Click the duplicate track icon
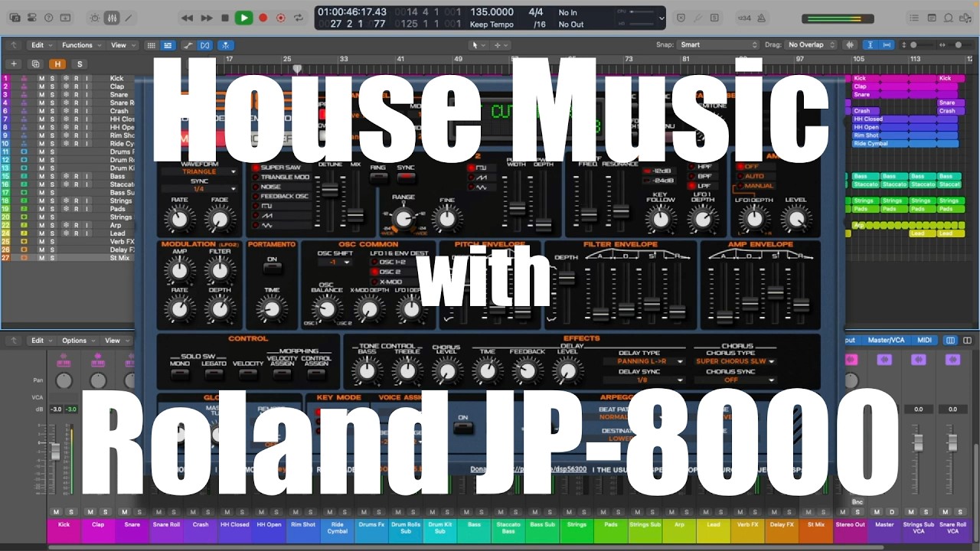This screenshot has width=980, height=551. click(x=34, y=64)
